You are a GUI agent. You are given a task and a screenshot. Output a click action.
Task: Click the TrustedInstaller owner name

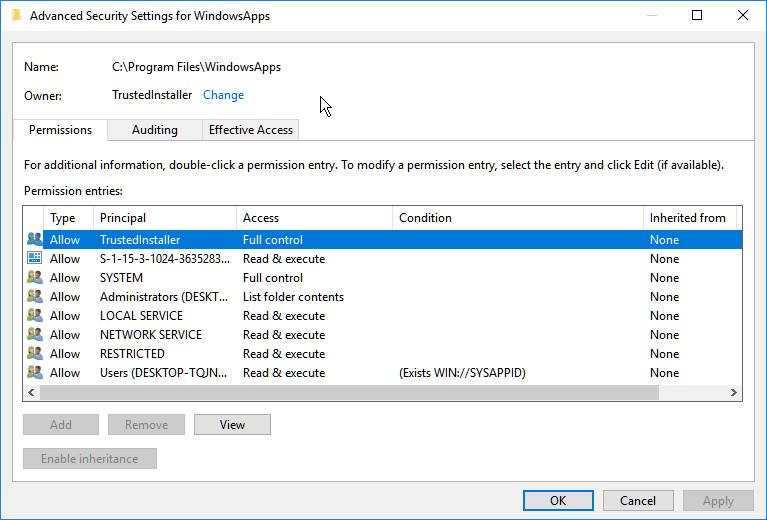(152, 95)
